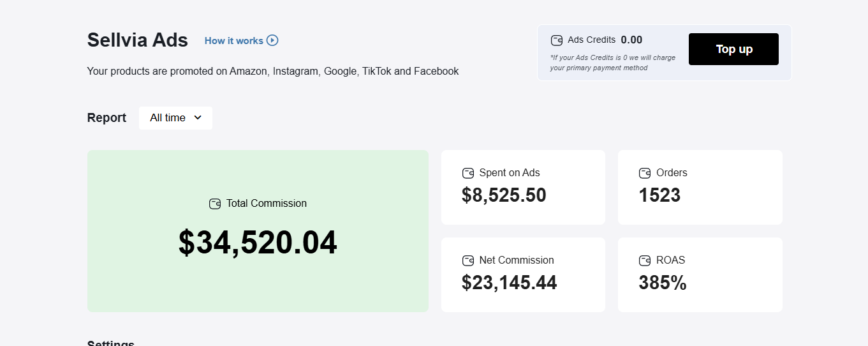Click the Ads Credits 0.00 balance
The height and width of the screenshot is (346, 868).
(x=631, y=40)
